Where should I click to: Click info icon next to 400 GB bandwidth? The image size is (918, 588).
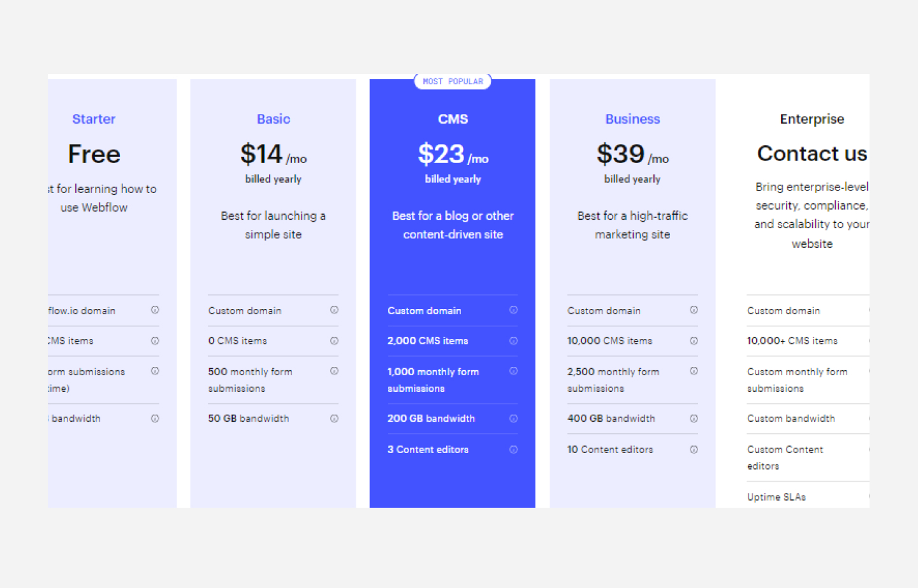coord(694,419)
